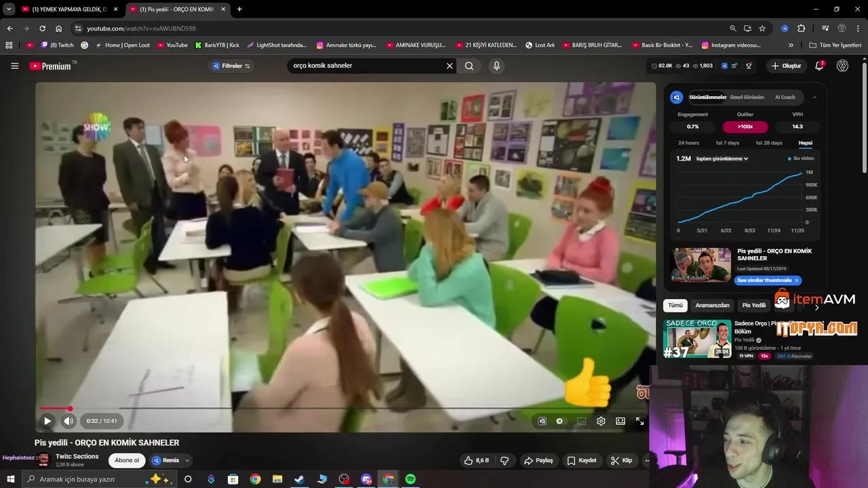Image resolution: width=868 pixels, height=488 pixels.
Task: Open the Lost Ark bookmark
Action: tap(540, 45)
